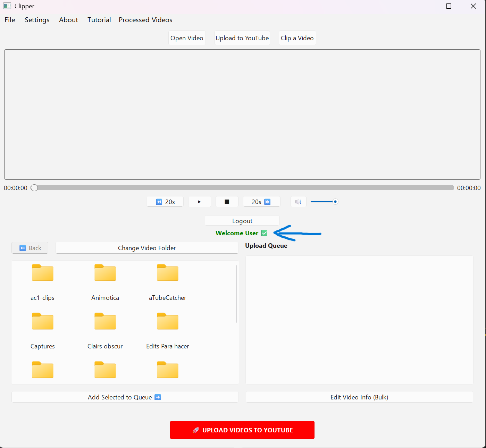Click Clip a Video
The width and height of the screenshot is (486, 448).
point(297,38)
